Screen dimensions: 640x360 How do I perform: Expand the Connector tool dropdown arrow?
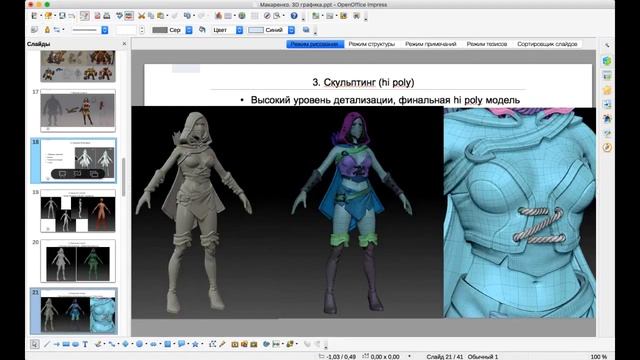point(118,344)
